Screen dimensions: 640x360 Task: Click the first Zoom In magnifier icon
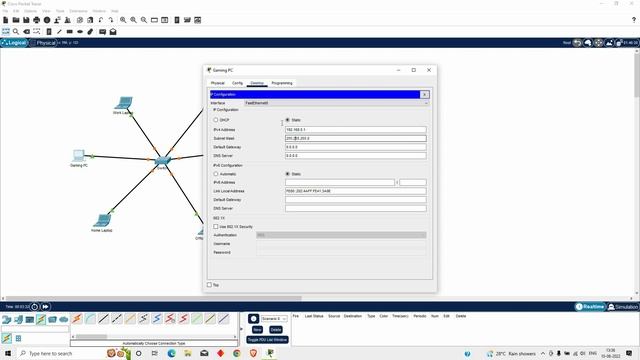coord(123,20)
